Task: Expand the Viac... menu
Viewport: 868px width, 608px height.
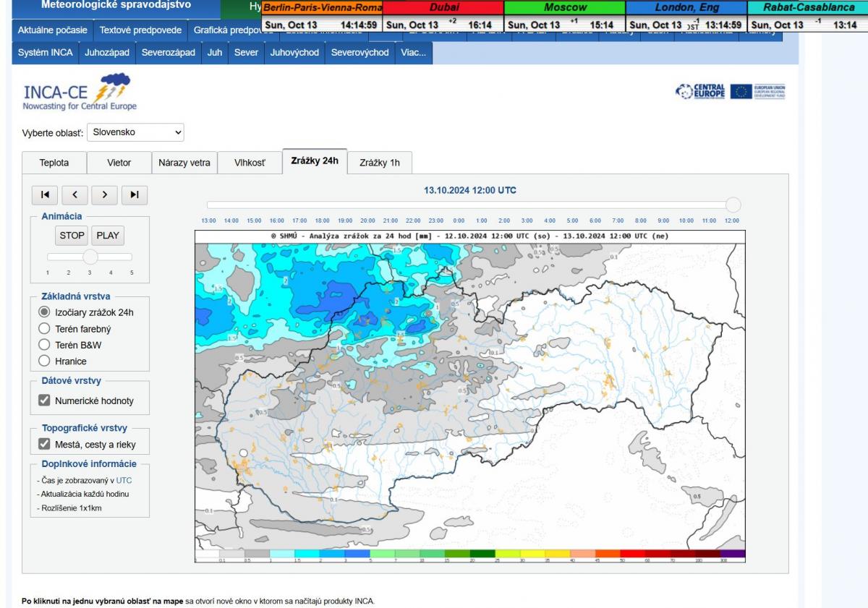Action: 413,53
